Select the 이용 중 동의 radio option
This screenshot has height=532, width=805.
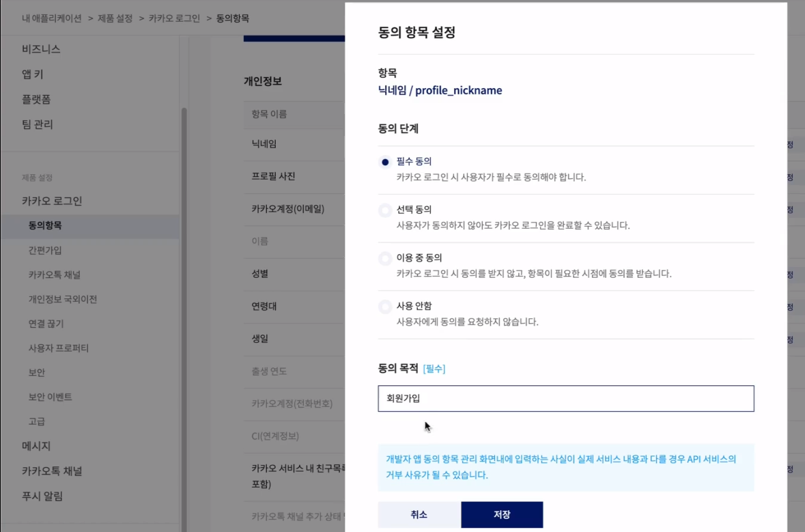click(x=385, y=258)
